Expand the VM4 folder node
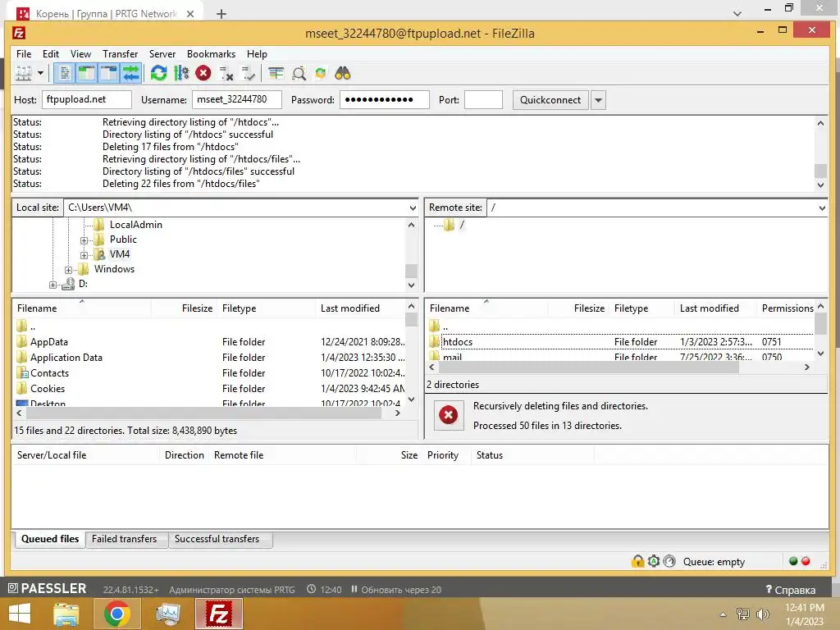Viewport: 840px width, 630px height. (84, 255)
